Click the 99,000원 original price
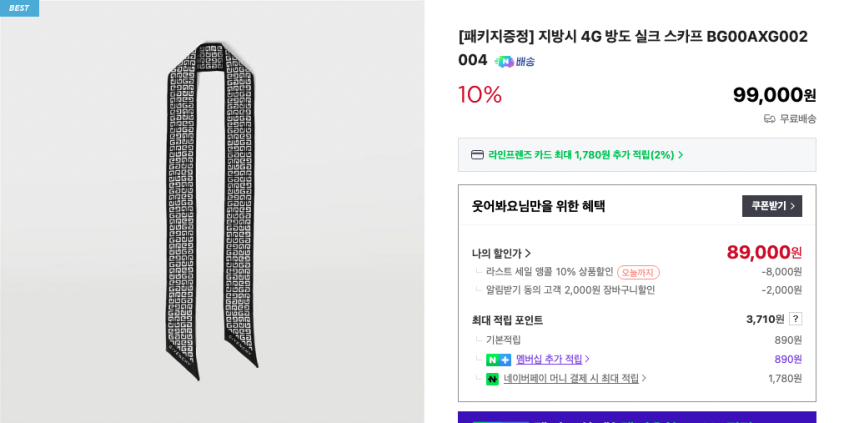Screen dimensions: 849x423 (x=774, y=95)
